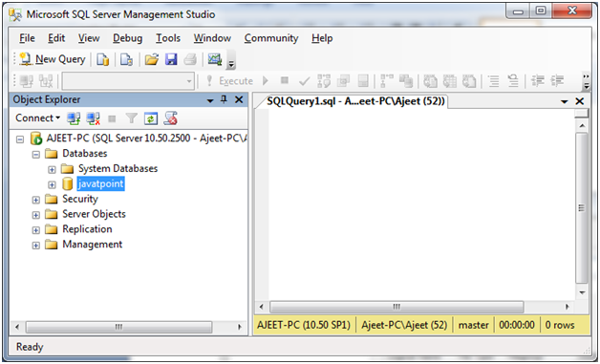Click the Disconnect icon in Object Explorer
The width and height of the screenshot is (600, 364).
click(93, 118)
